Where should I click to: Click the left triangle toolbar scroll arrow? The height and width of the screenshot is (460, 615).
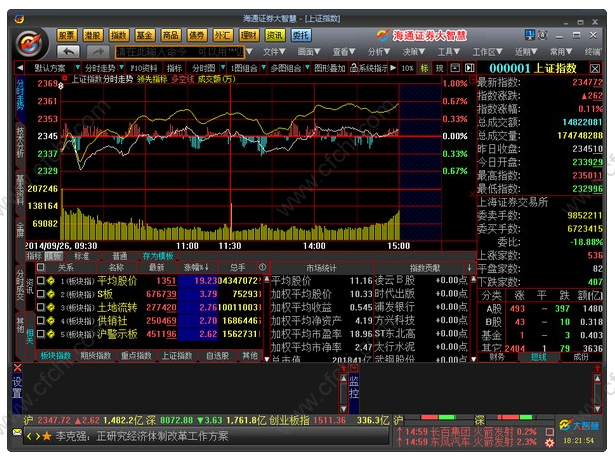(20, 68)
